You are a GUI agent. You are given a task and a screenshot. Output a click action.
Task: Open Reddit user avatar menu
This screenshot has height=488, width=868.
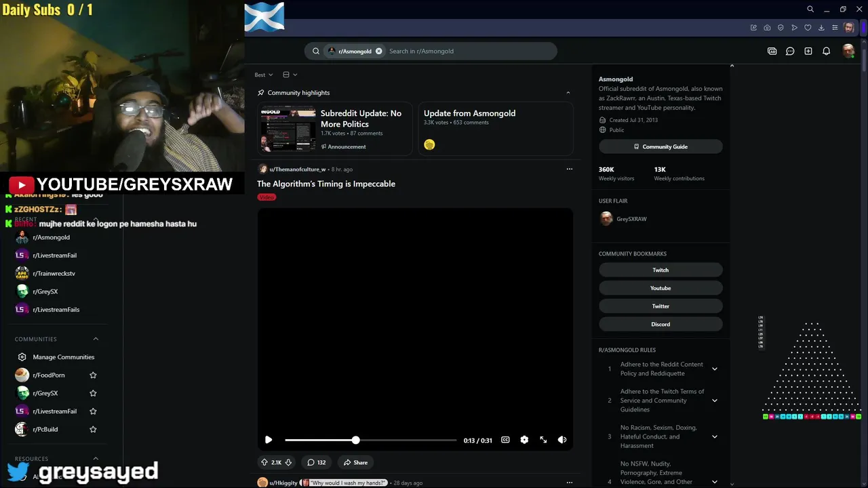[x=848, y=51]
